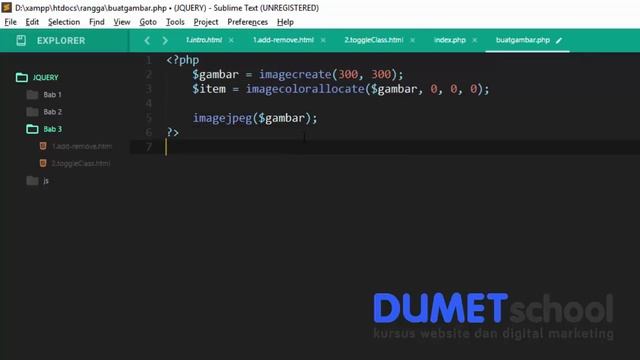Open the Goto menu
This screenshot has height=360, width=640.
[x=148, y=22]
